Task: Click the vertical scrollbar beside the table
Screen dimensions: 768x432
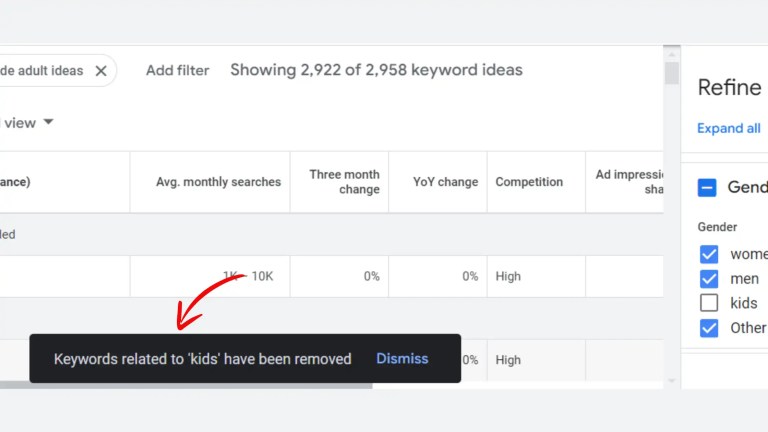Action: [672, 75]
